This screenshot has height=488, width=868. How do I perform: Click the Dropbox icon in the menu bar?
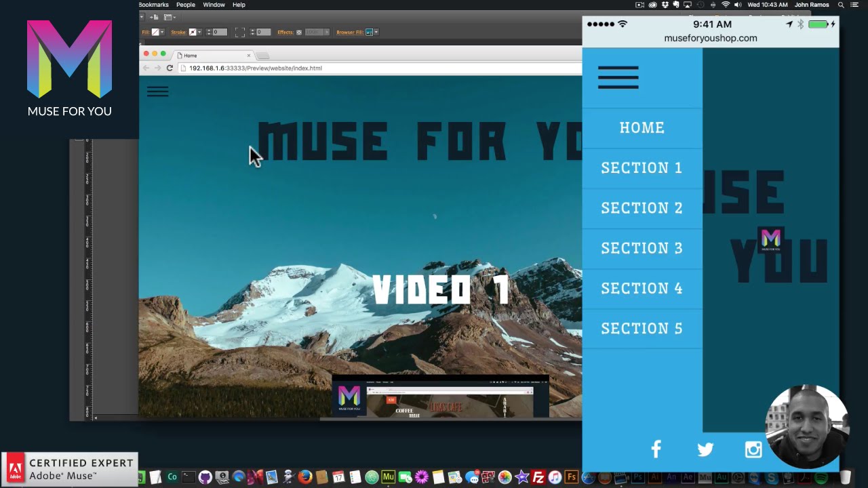tap(665, 5)
